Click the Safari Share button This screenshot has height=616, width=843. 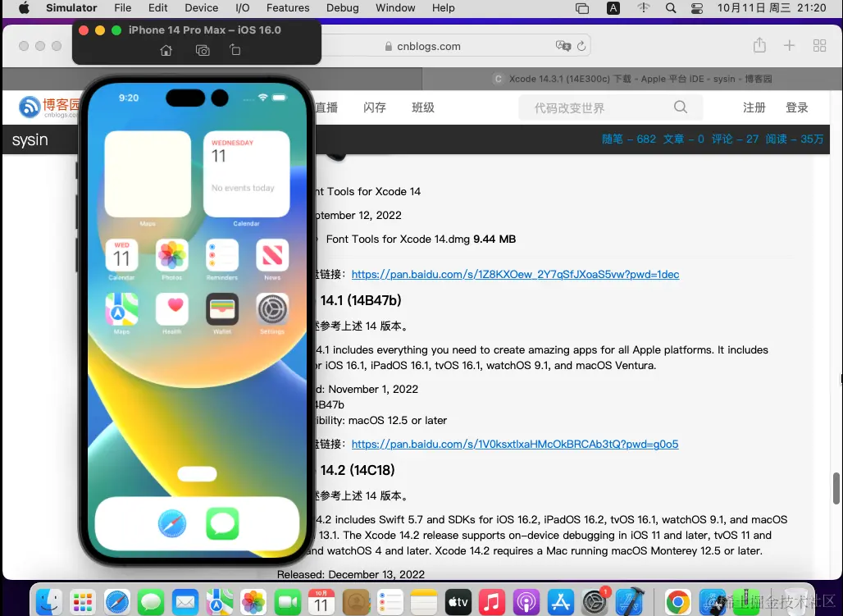tap(759, 46)
